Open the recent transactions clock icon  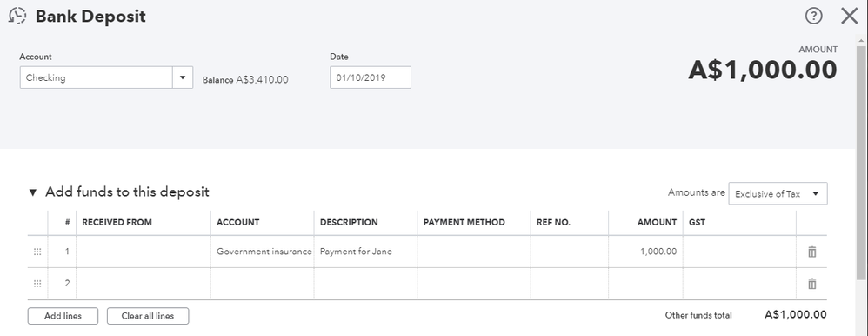[x=17, y=16]
